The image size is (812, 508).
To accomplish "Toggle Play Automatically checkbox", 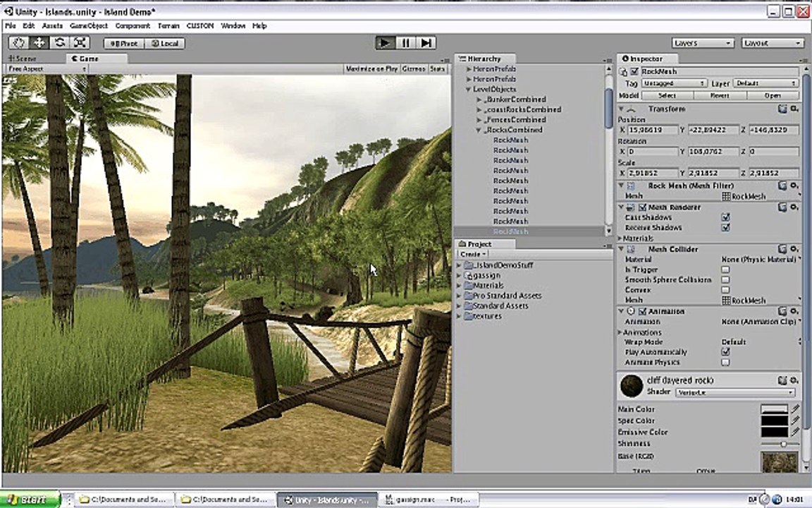I will click(725, 352).
